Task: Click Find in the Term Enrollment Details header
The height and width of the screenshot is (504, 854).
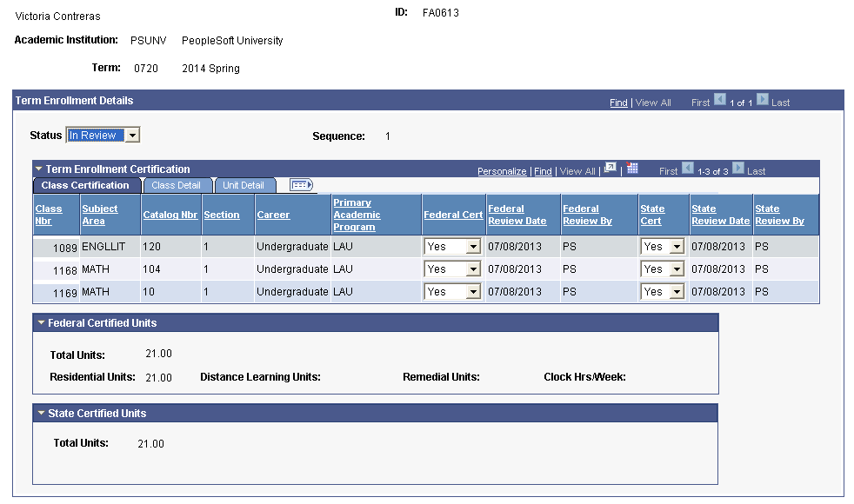Action: (x=618, y=102)
